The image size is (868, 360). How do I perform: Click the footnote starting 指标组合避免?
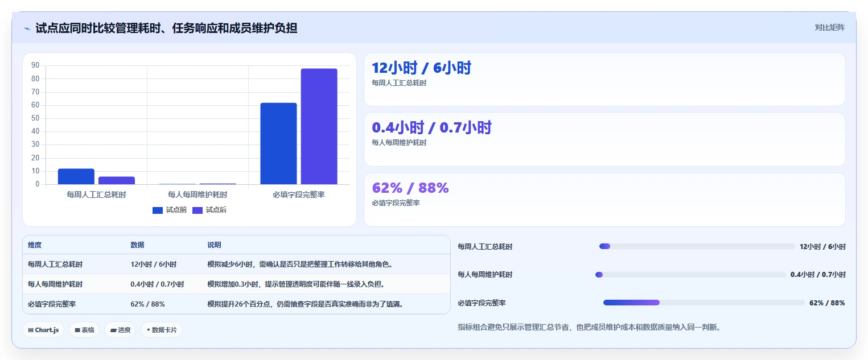coord(590,328)
